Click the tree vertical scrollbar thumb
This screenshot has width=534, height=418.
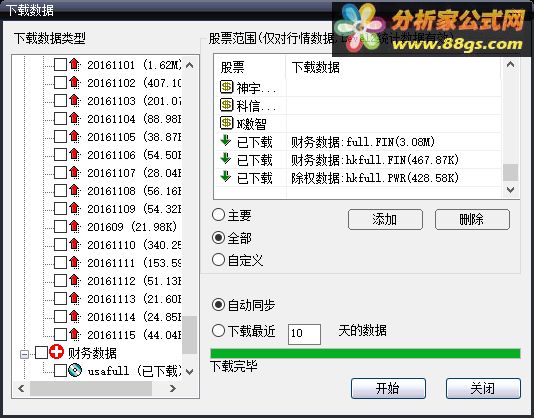(190, 335)
